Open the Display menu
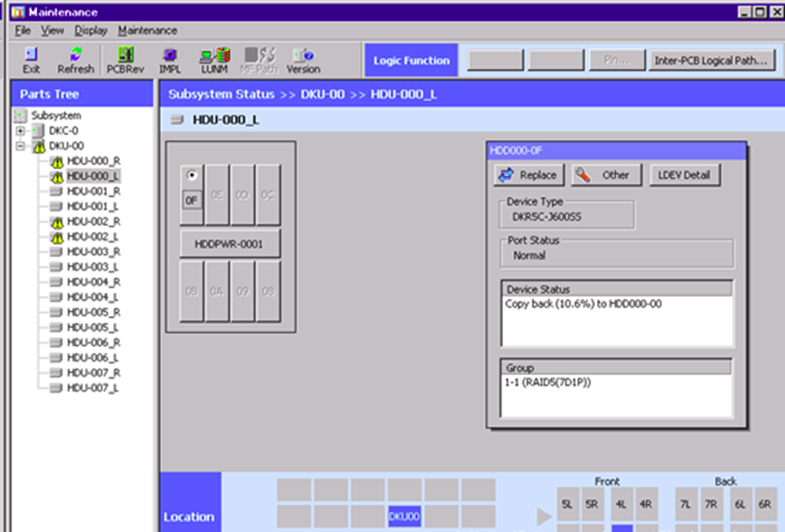Image resolution: width=785 pixels, height=532 pixels. click(91, 30)
